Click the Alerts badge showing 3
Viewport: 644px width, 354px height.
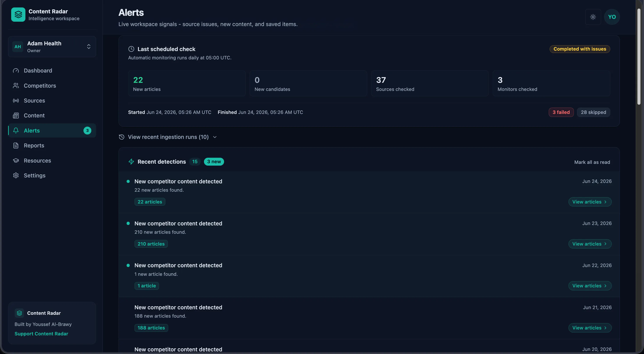(x=87, y=131)
